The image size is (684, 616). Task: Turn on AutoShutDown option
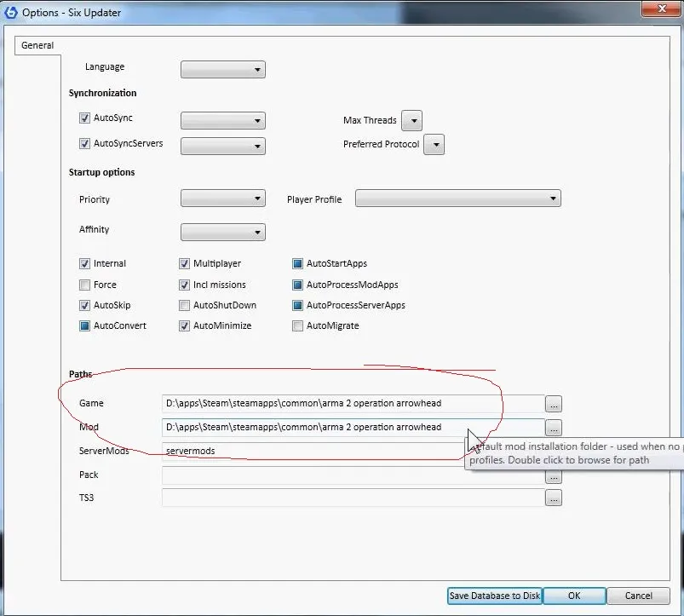(185, 305)
